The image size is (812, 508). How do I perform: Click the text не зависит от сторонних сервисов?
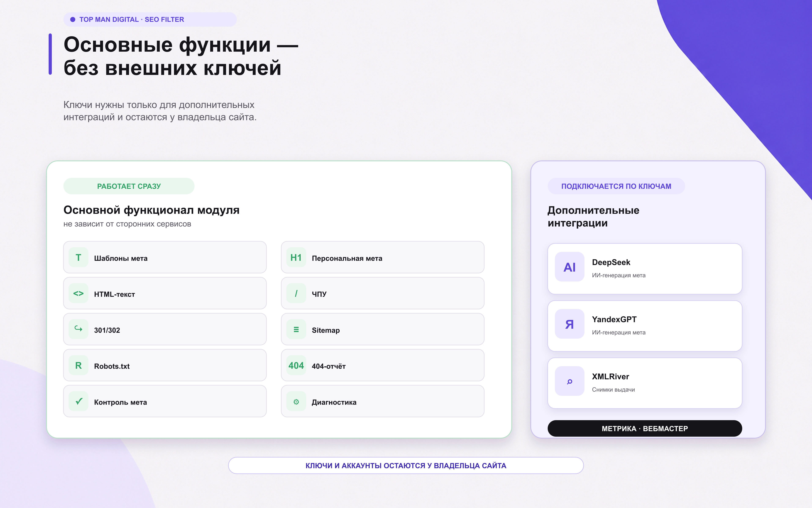coord(127,224)
